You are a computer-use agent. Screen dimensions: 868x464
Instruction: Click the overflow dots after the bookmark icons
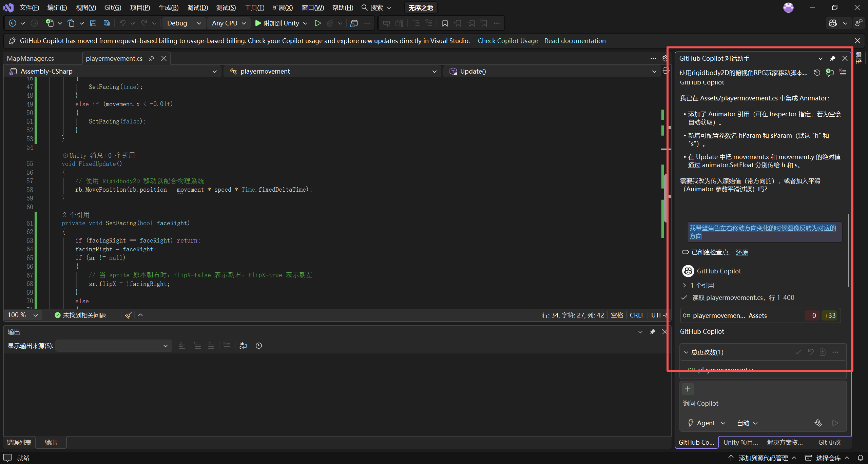[497, 23]
